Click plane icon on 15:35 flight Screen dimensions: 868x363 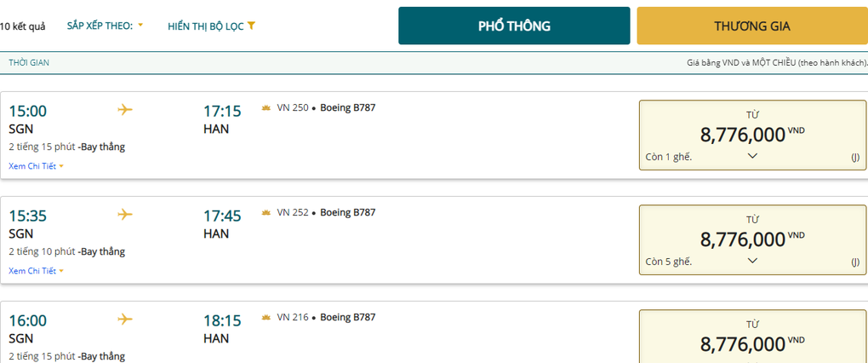(x=125, y=215)
